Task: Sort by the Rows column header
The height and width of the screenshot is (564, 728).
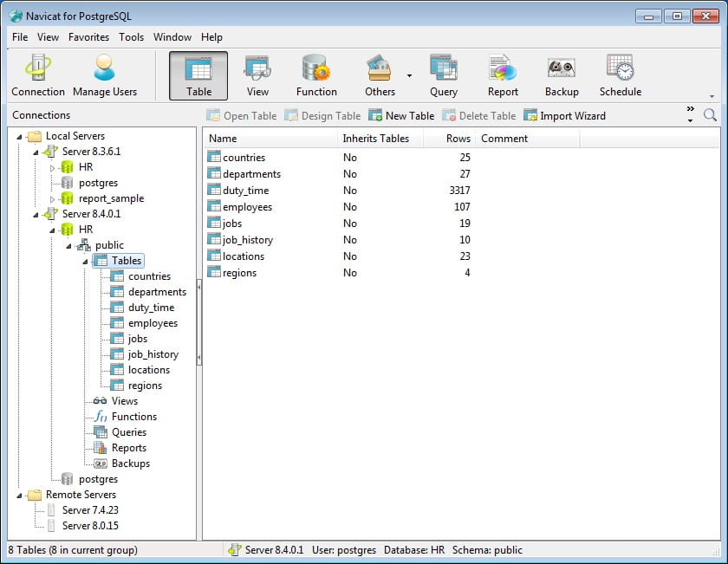Action: [458, 139]
